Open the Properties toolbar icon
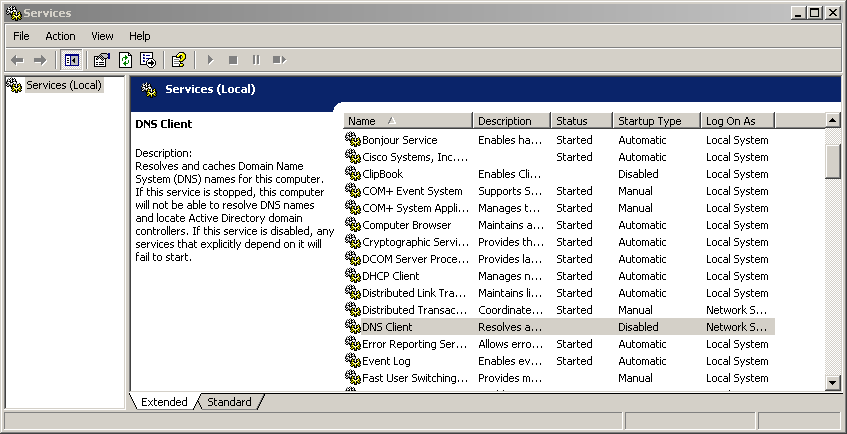This screenshot has height=434, width=847. [102, 60]
